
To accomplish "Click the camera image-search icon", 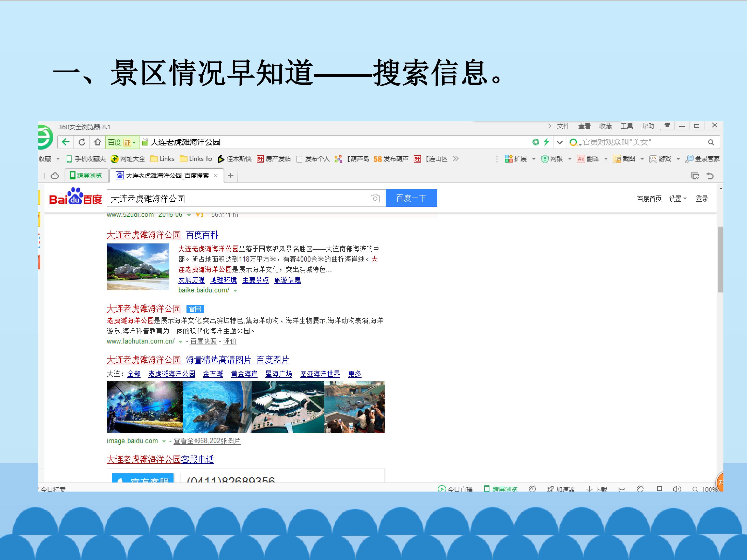I will click(375, 198).
